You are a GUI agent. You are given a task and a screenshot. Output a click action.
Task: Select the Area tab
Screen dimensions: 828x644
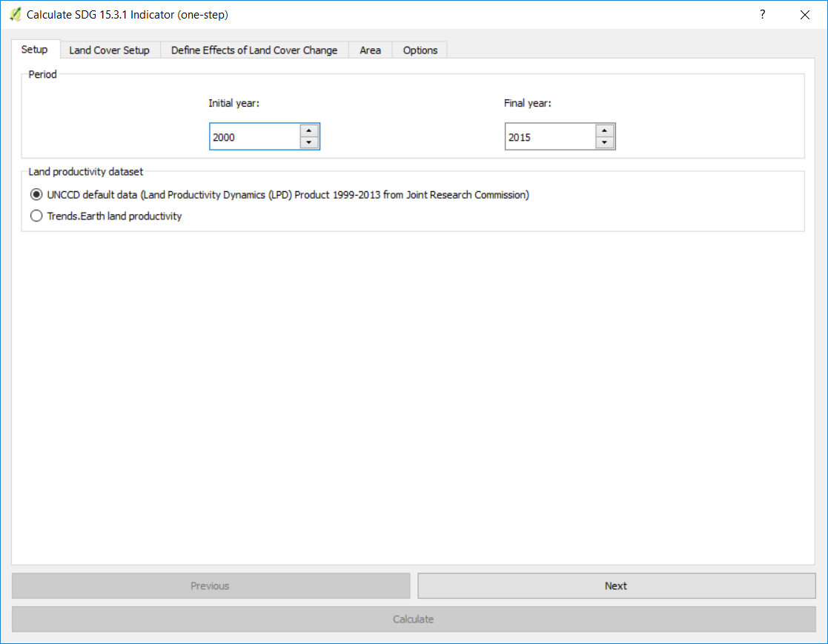tap(370, 50)
